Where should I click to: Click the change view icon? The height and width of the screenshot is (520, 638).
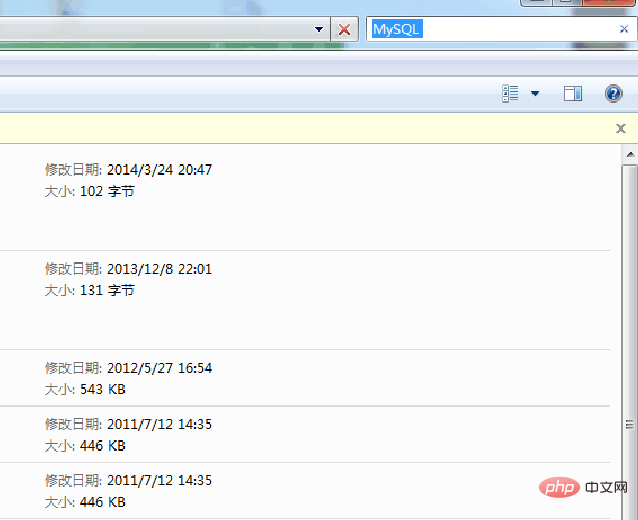coord(510,94)
